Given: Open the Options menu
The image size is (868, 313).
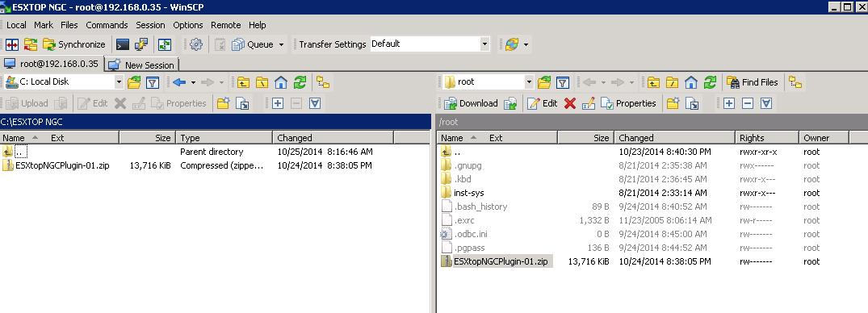Looking at the screenshot, I should (188, 25).
